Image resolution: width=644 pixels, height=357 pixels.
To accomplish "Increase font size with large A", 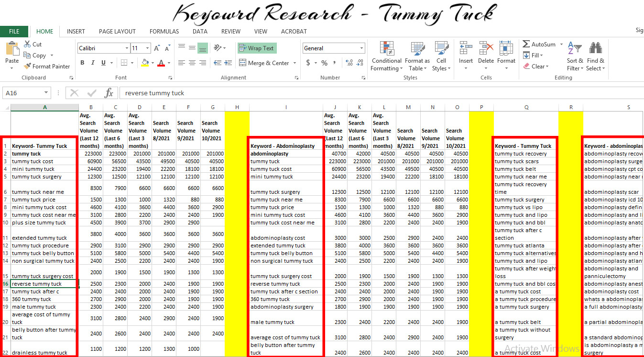I will coord(158,48).
